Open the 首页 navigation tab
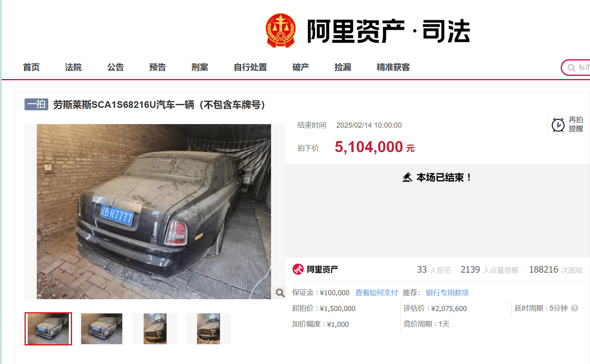590x364 pixels. point(31,67)
